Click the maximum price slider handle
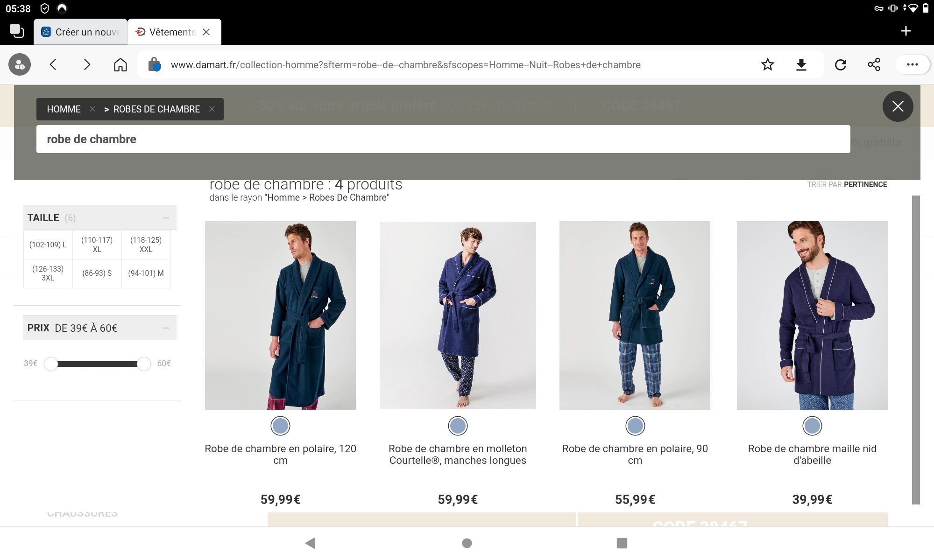Image resolution: width=934 pixels, height=560 pixels. coord(144,364)
